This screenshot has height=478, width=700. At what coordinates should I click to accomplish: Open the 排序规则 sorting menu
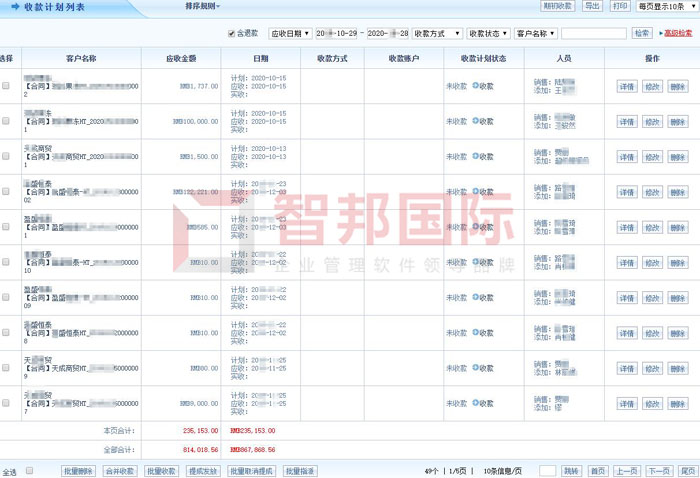(x=202, y=6)
